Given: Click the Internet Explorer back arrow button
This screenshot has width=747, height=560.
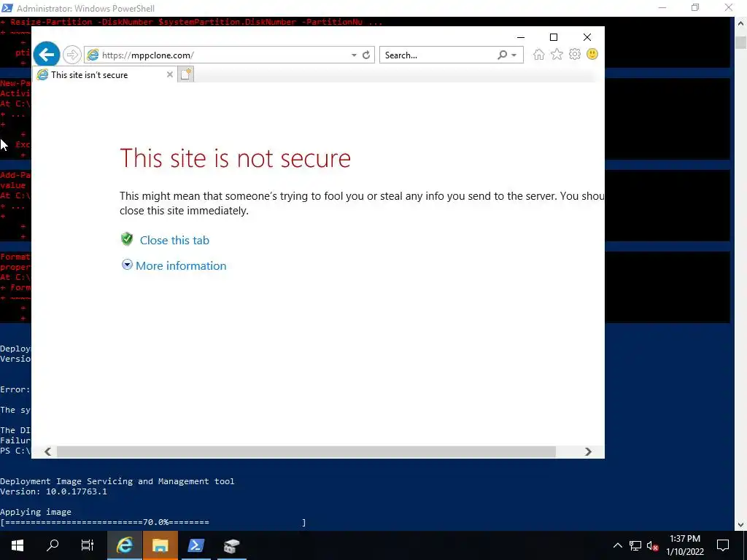Looking at the screenshot, I should (x=46, y=55).
